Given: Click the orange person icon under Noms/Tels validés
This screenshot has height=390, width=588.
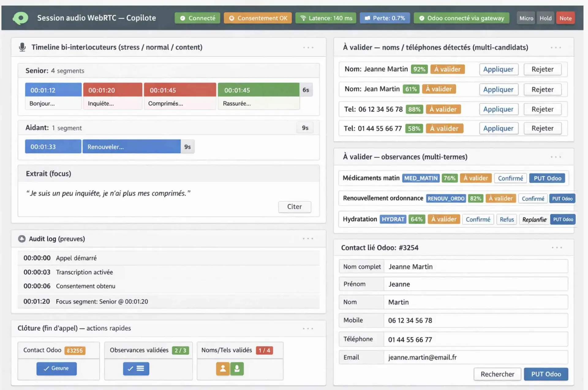Looking at the screenshot, I should (x=223, y=369).
